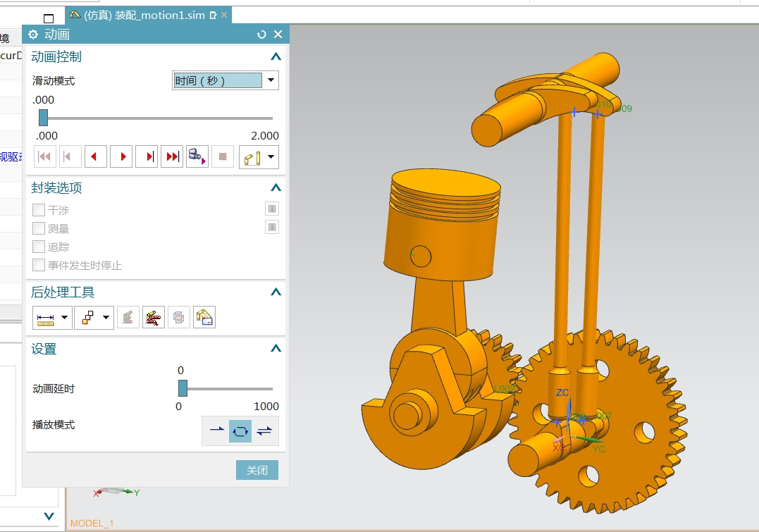Play the animation backward
The image size is (759, 532).
[95, 156]
